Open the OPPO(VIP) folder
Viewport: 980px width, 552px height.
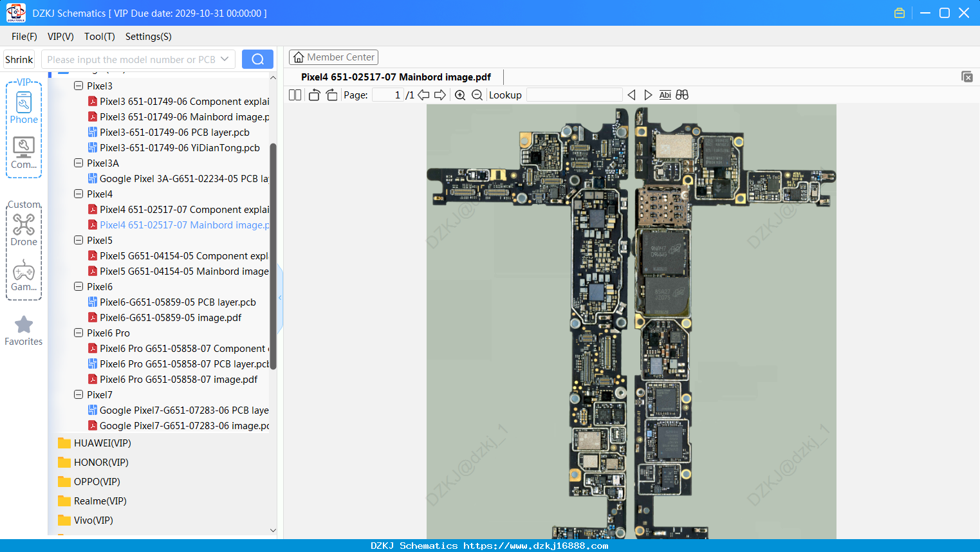click(89, 482)
